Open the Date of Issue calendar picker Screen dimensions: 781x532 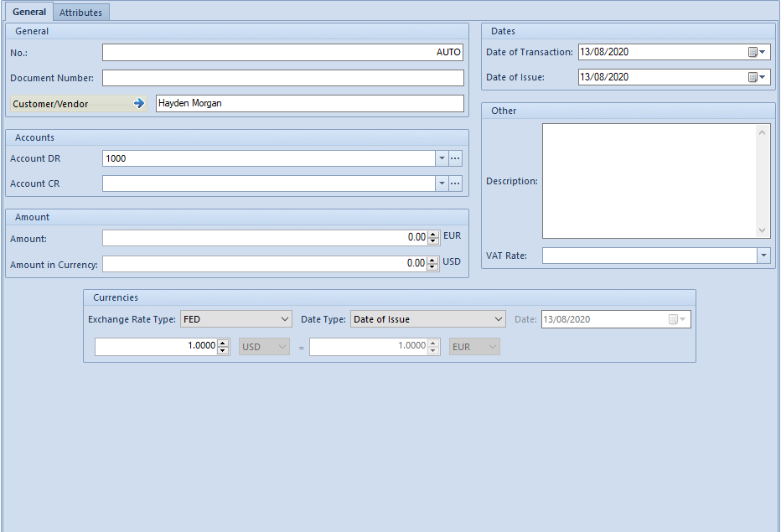(757, 77)
